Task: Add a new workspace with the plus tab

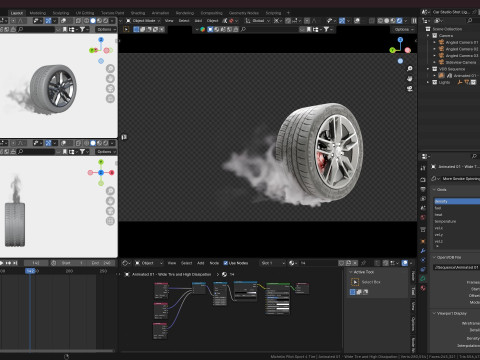Action: click(x=288, y=13)
